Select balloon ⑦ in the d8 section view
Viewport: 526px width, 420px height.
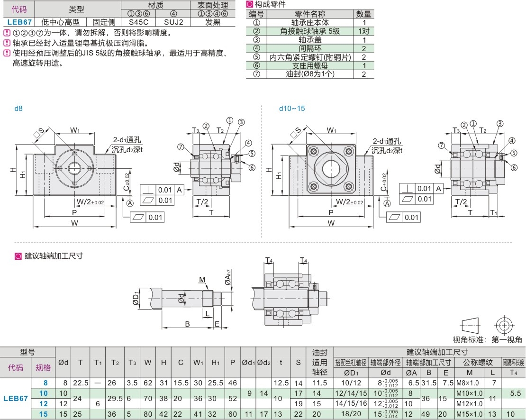[181, 146]
